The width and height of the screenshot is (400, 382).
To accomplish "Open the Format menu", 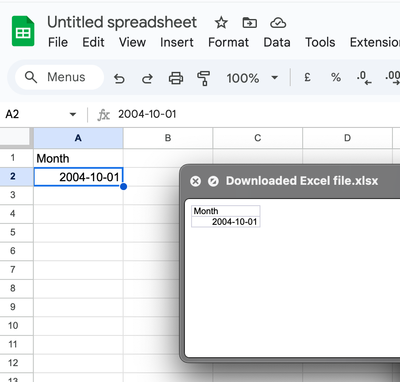I will point(228,42).
